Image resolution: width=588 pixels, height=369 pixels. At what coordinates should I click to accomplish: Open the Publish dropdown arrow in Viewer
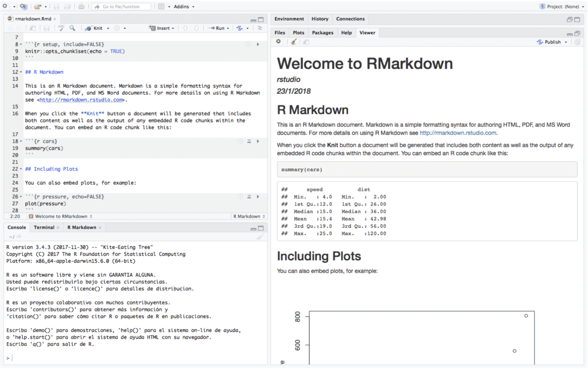tap(566, 42)
